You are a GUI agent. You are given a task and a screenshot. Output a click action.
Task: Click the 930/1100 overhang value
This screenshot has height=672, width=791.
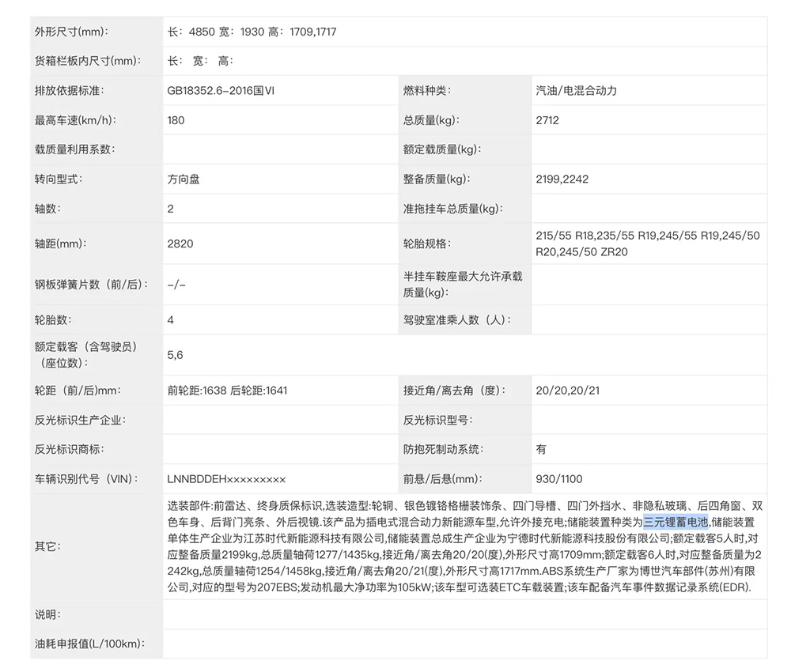coord(558,479)
